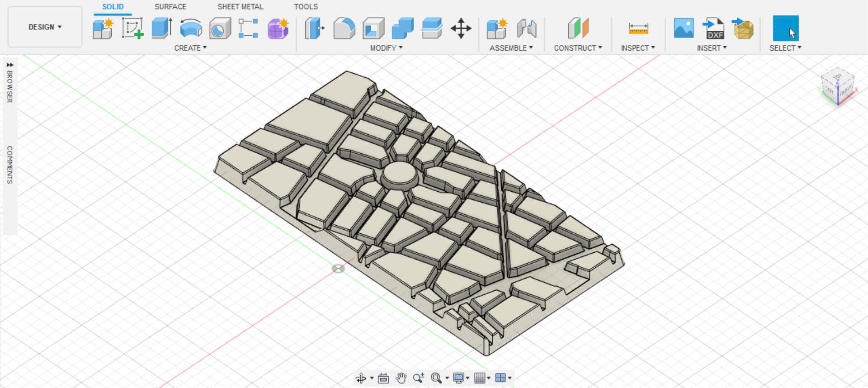This screenshot has width=868, height=388.
Task: Select the Press Pull tool
Action: 315,28
